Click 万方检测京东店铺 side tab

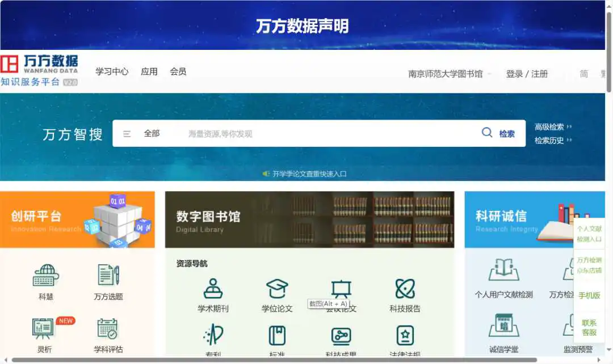(589, 265)
